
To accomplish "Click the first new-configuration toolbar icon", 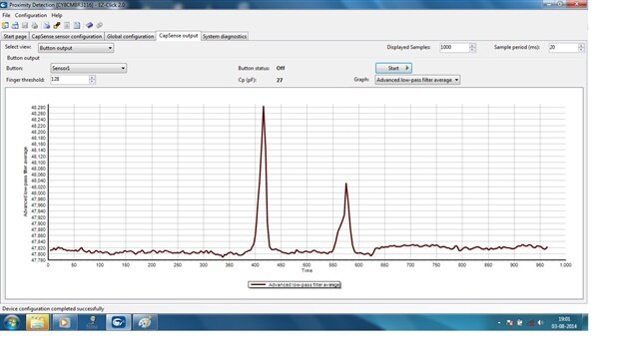I will tap(5, 26).
